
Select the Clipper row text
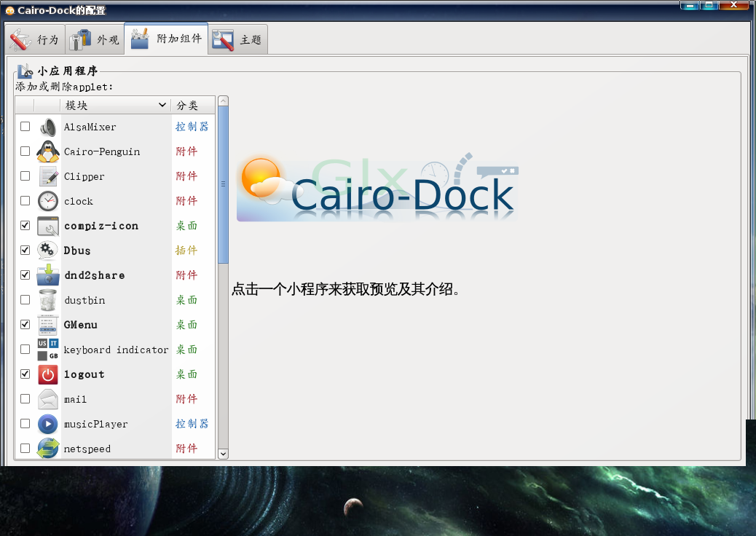(84, 177)
